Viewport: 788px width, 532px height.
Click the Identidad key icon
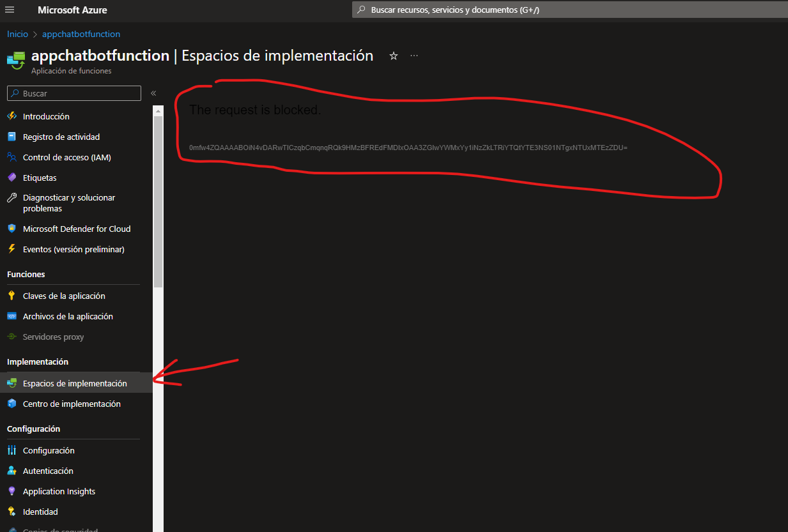(12, 512)
